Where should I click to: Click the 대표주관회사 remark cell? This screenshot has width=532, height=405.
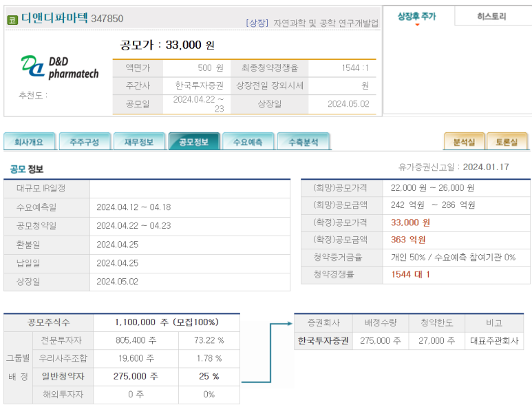coord(494,340)
